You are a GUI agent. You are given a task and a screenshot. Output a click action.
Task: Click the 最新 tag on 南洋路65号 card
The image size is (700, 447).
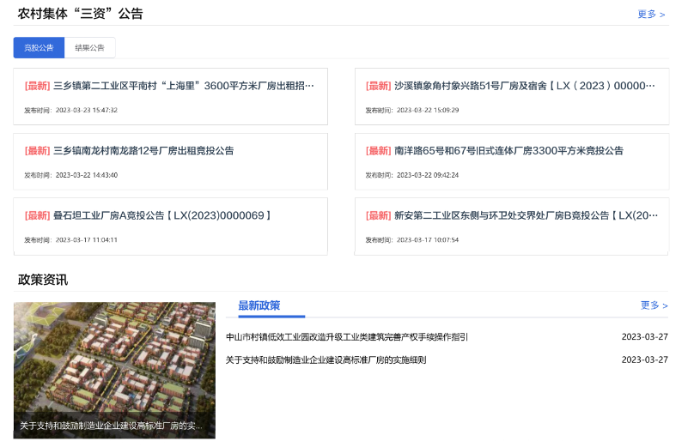(379, 151)
